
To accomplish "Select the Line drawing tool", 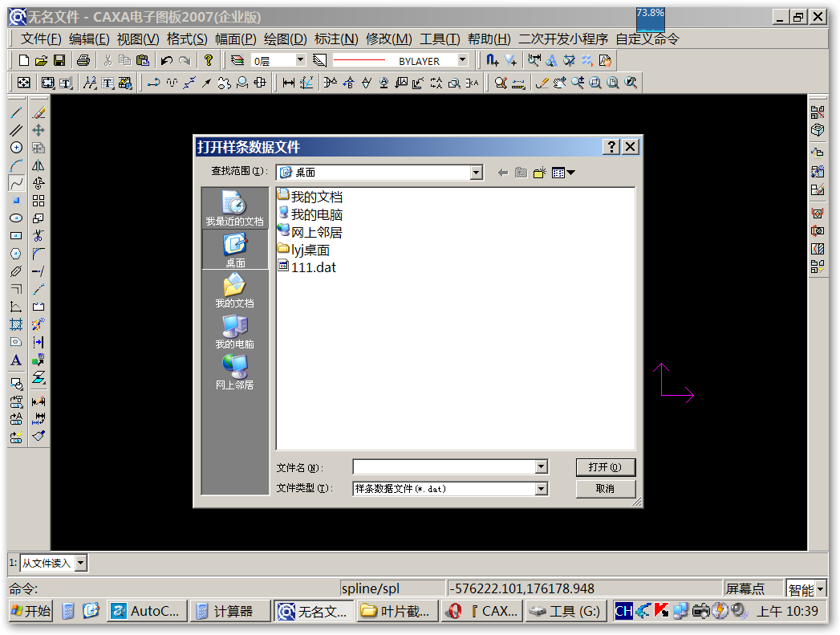I will [x=16, y=112].
